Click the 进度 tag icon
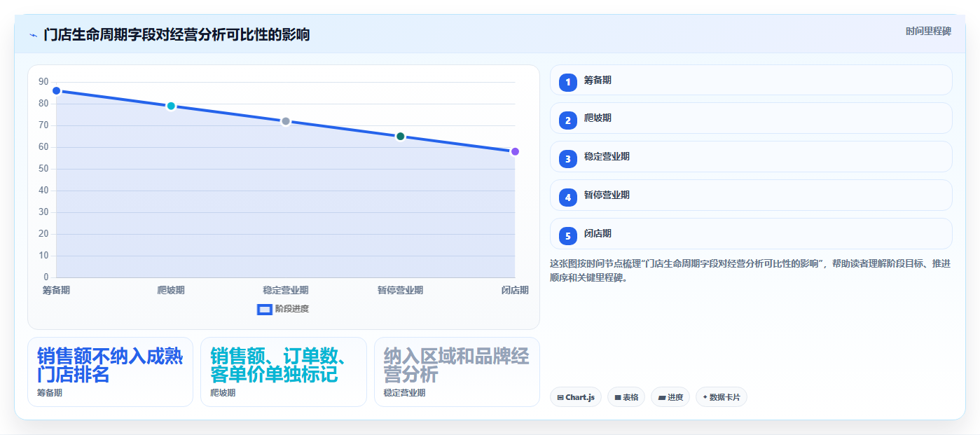 coord(662,398)
